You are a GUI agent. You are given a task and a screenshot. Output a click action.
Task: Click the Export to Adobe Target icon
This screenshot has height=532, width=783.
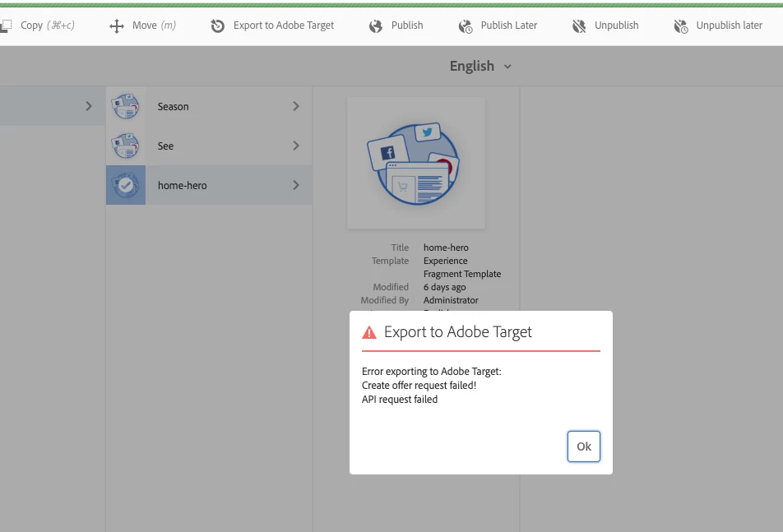point(218,25)
